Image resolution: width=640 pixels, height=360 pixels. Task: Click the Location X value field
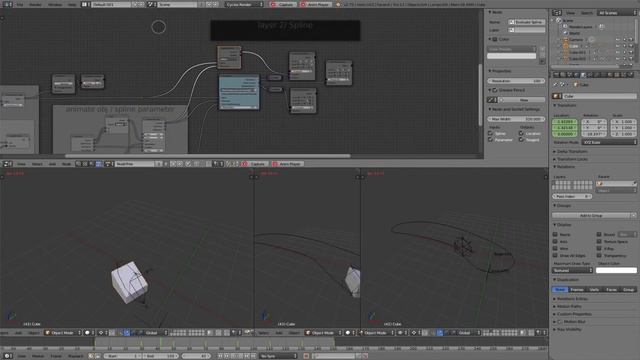click(564, 122)
